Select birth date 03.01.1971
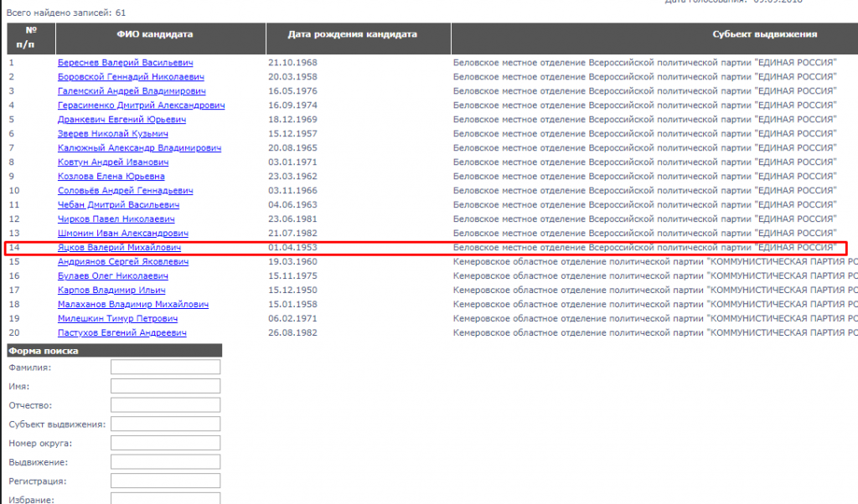This screenshot has width=858, height=504. coord(292,162)
